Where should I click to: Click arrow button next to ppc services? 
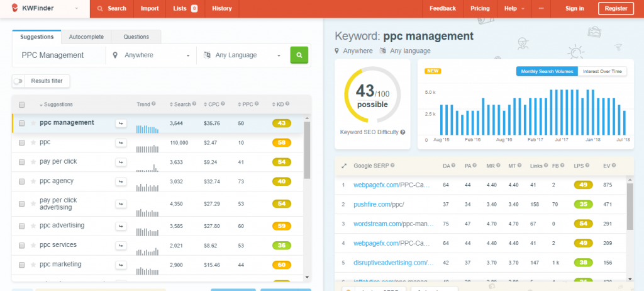[121, 245]
